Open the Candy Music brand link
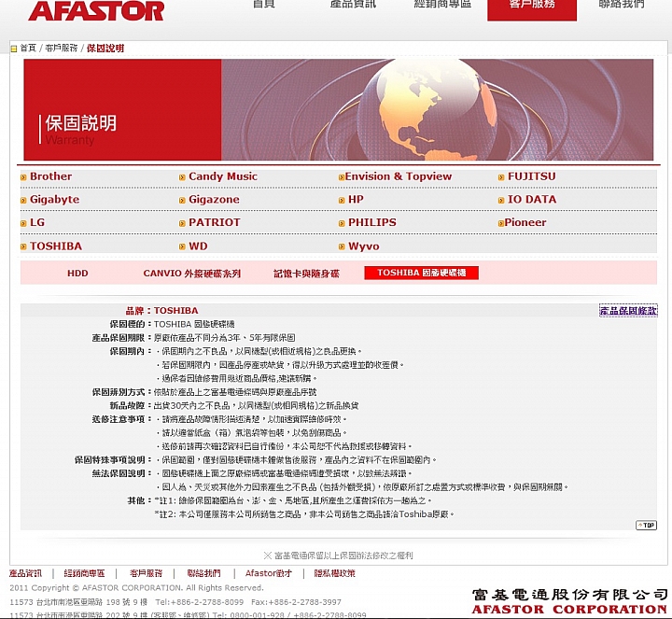Screen dimensions: 672x619 [x=223, y=176]
